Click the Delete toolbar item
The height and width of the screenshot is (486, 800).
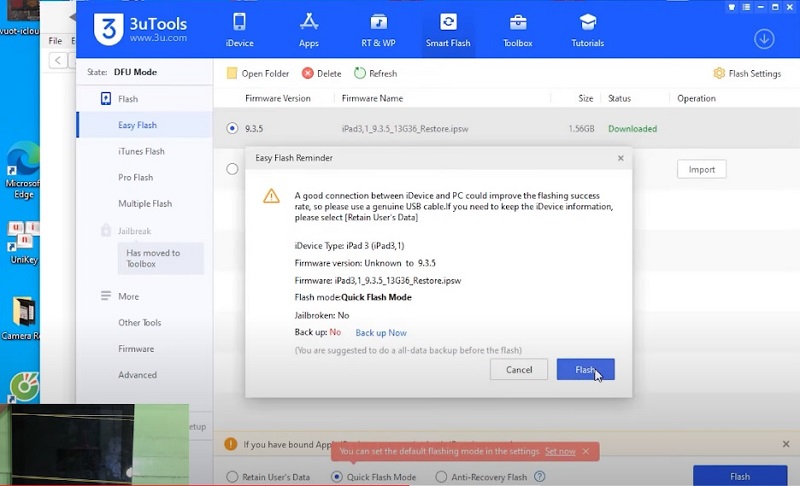321,73
